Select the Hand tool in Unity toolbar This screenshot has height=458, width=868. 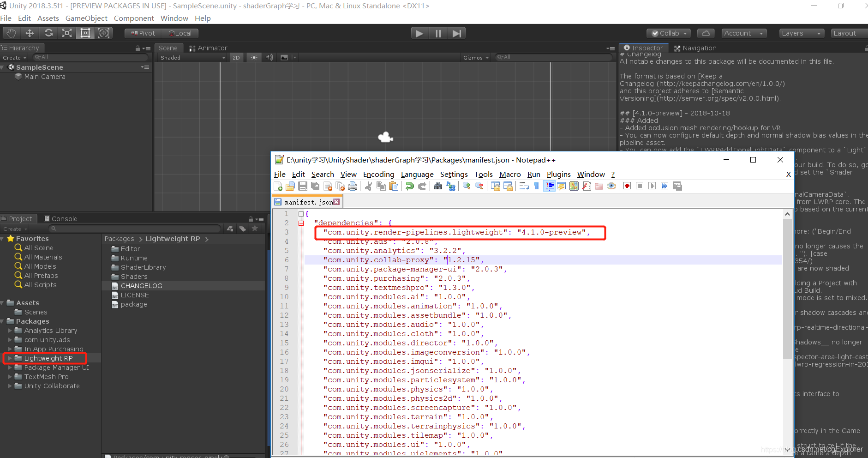click(12, 33)
